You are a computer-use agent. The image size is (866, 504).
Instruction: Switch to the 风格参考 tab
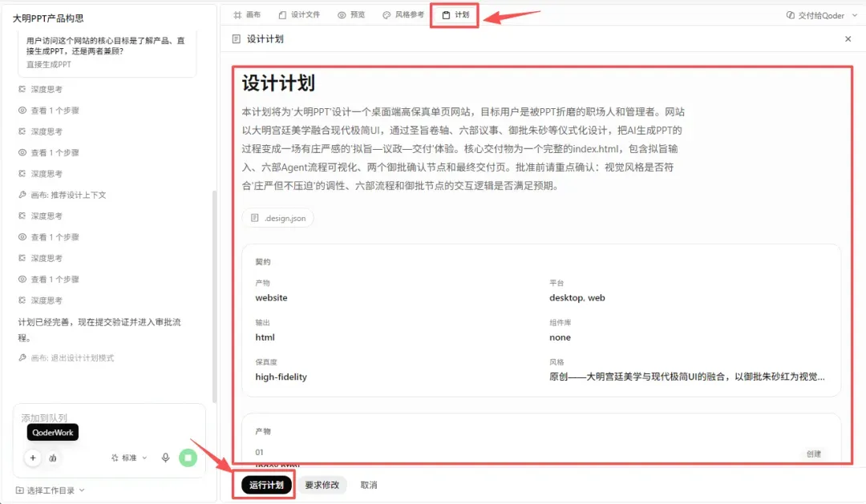click(x=403, y=15)
